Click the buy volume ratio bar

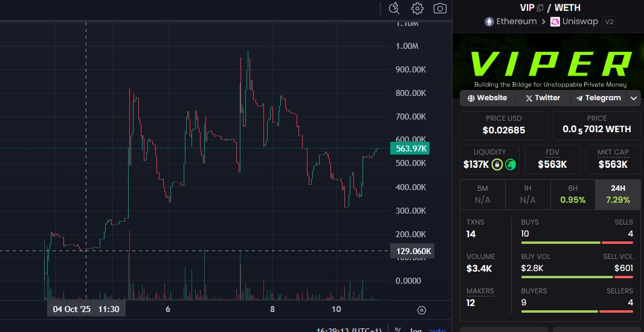pos(577,278)
